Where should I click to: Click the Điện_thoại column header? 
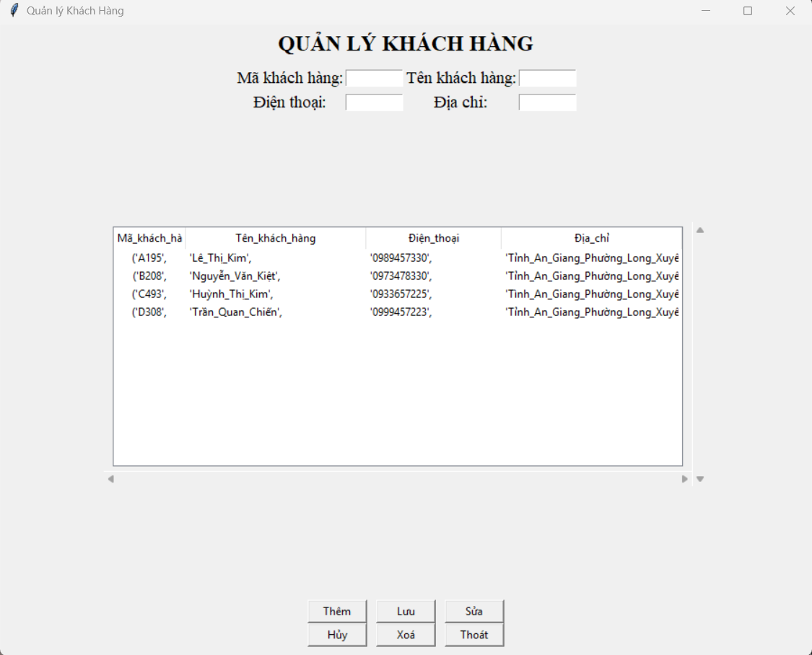[434, 238]
